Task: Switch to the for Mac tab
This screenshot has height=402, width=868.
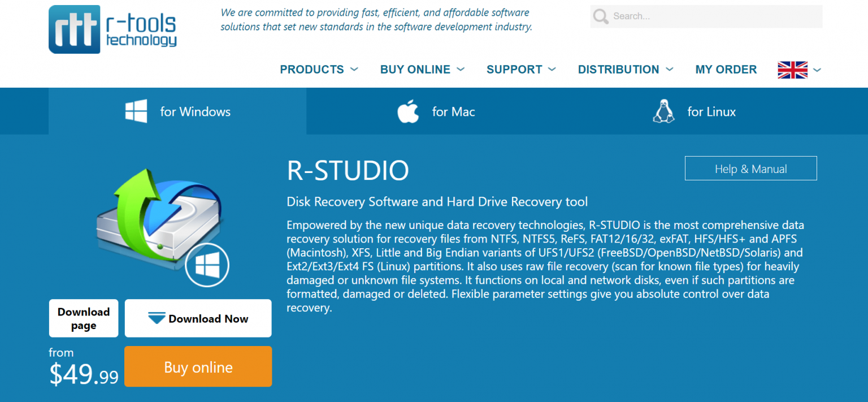Action: (453, 111)
